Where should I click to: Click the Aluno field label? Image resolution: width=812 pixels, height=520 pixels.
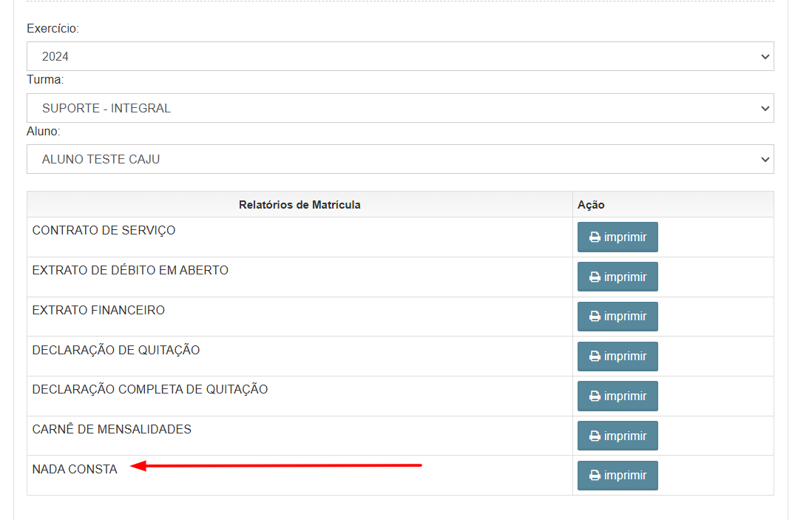click(44, 132)
